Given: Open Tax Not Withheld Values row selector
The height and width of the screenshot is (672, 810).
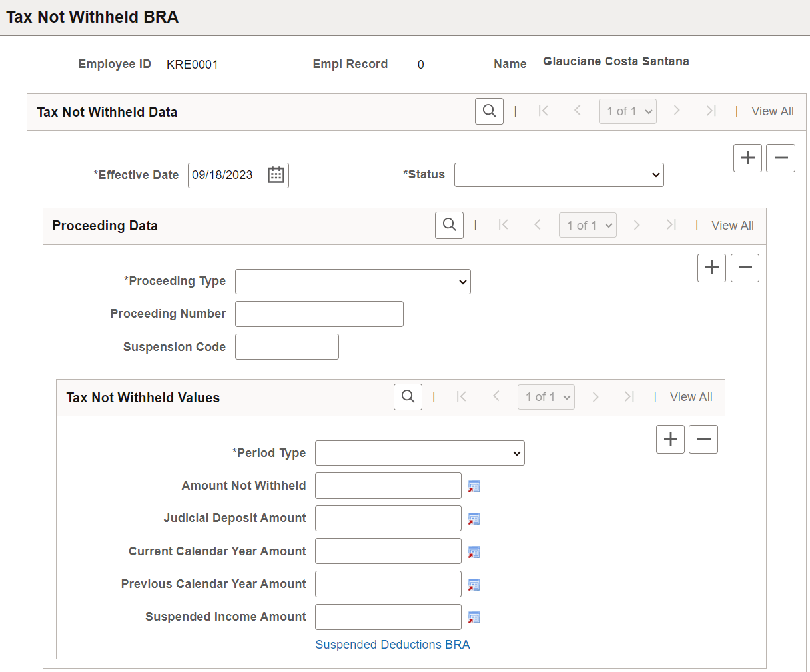Looking at the screenshot, I should pyautogui.click(x=546, y=397).
